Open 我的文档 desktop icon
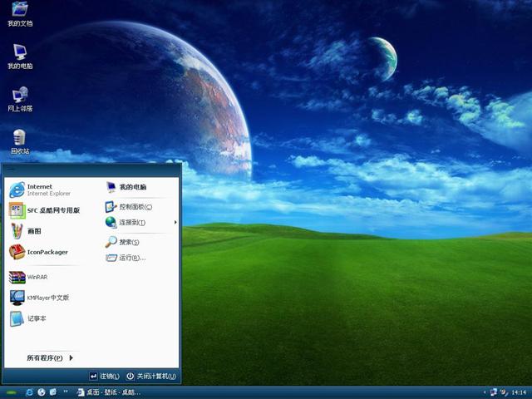This screenshot has height=399, width=532. (x=20, y=13)
